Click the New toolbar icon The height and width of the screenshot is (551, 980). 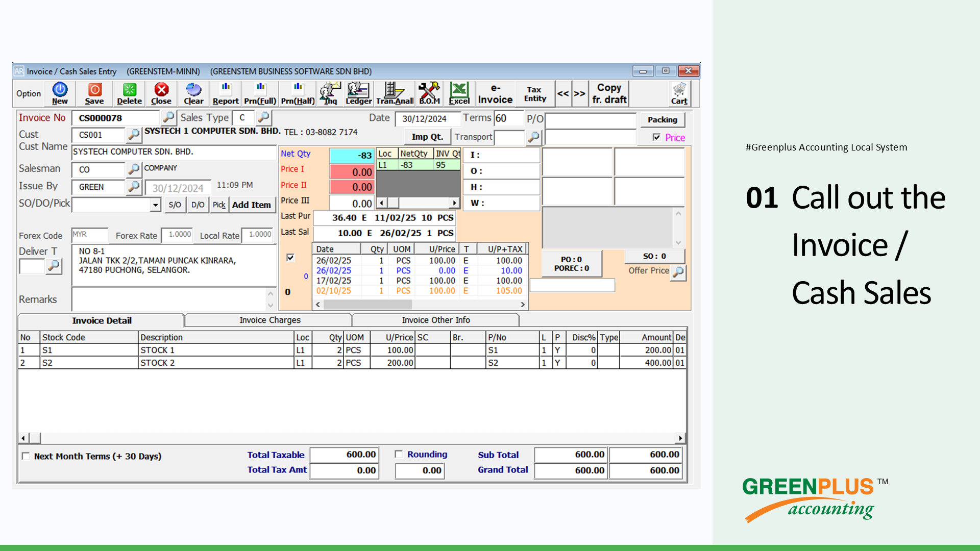coord(60,93)
